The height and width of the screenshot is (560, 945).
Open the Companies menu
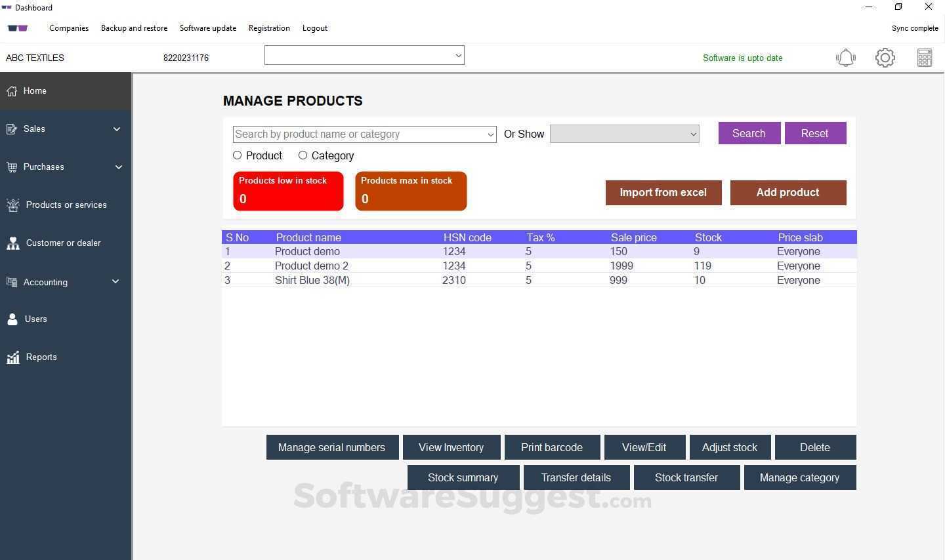[69, 28]
